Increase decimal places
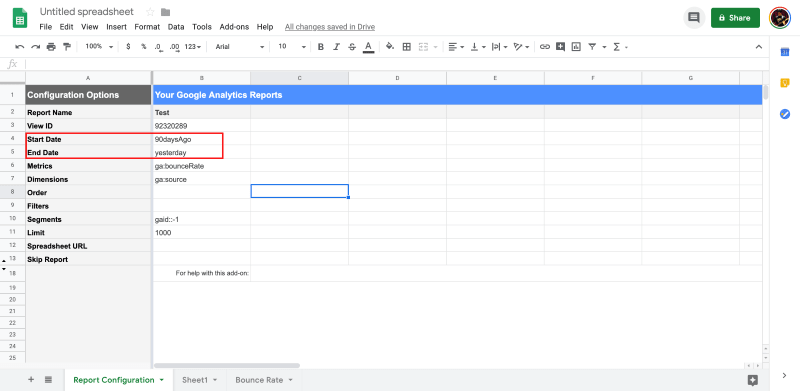The image size is (800, 391). point(174,47)
